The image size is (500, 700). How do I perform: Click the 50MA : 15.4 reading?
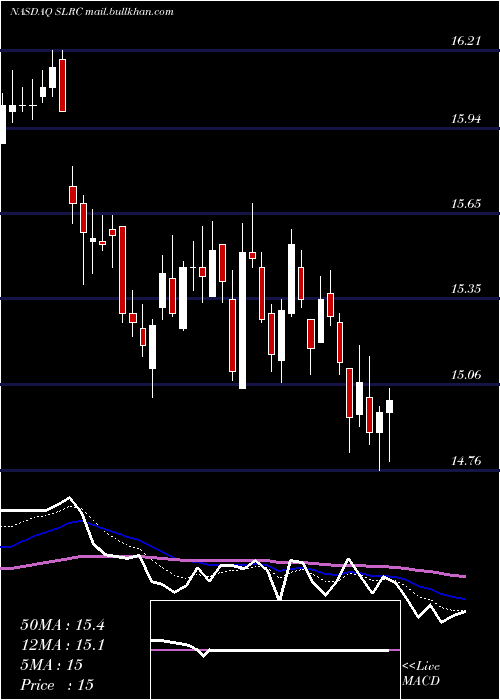click(x=62, y=625)
